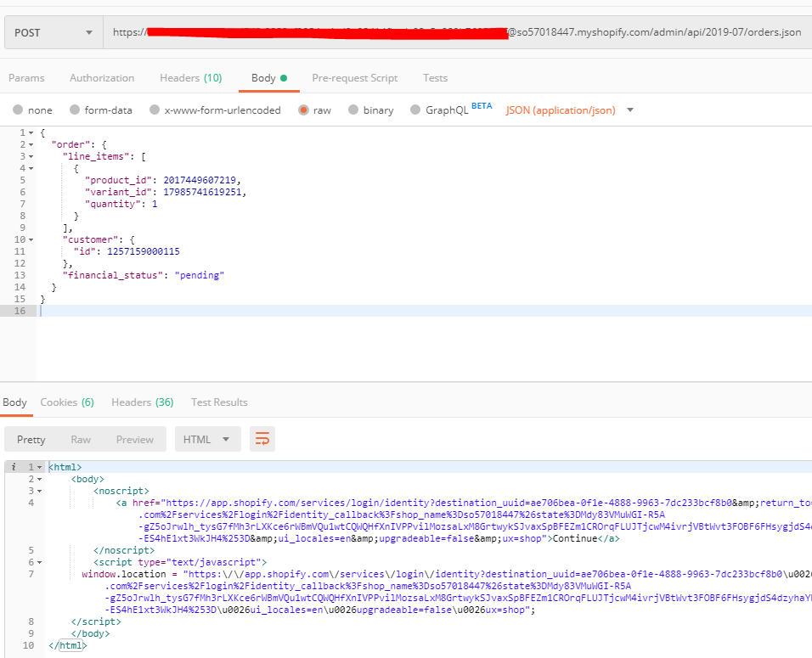
Task: Toggle the line wrap icon
Action: pyautogui.click(x=262, y=440)
